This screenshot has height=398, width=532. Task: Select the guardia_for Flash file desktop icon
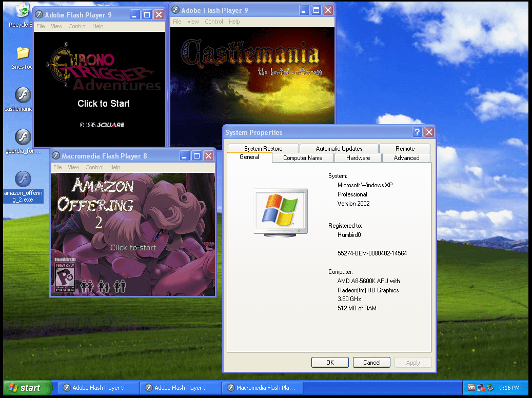coord(22,137)
